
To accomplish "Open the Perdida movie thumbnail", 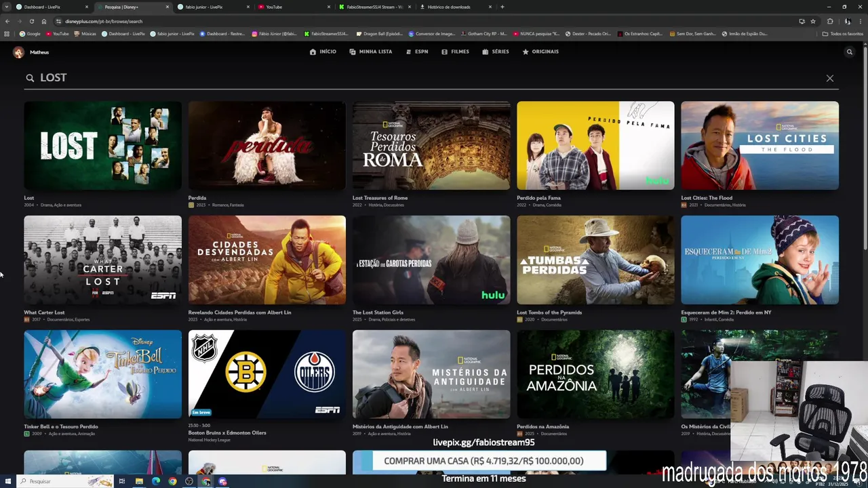I will tap(267, 146).
